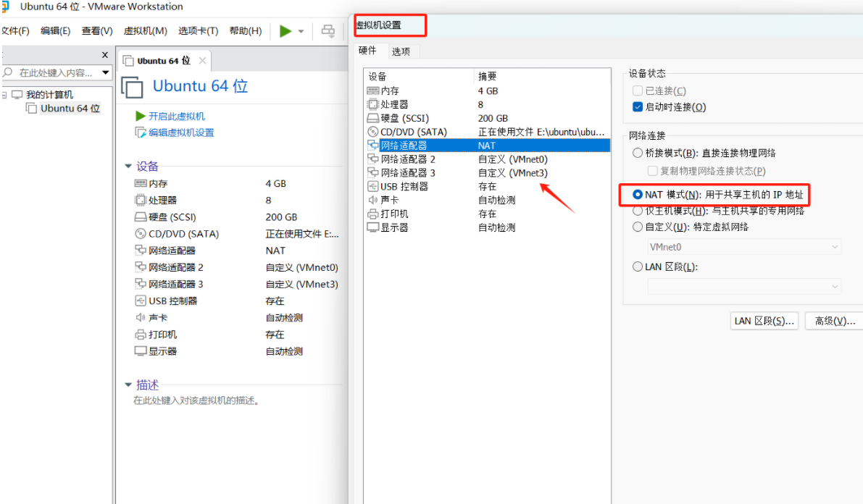
Task: Click the 打印机 icon in VM summary
Action: point(141,334)
